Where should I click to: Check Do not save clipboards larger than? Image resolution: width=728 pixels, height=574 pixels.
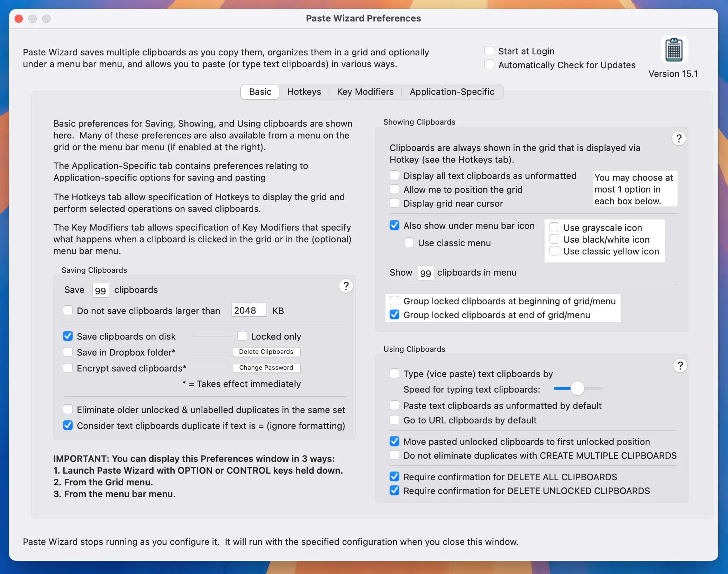coord(67,311)
